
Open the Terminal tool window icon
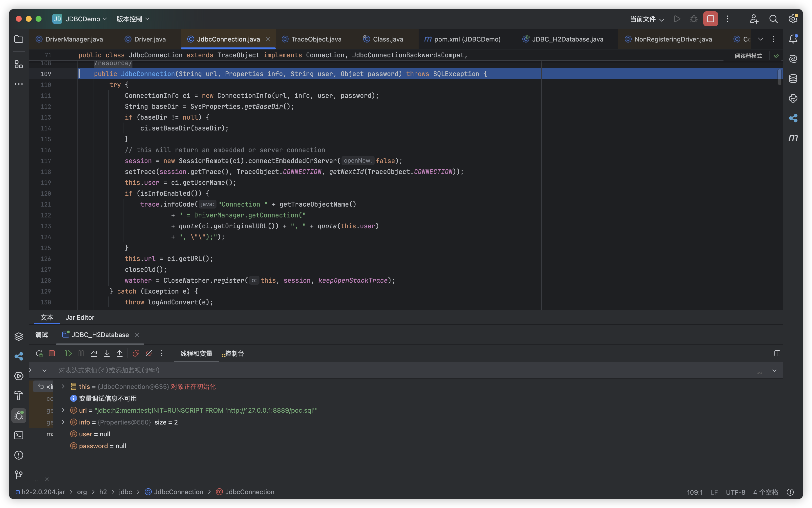19,435
